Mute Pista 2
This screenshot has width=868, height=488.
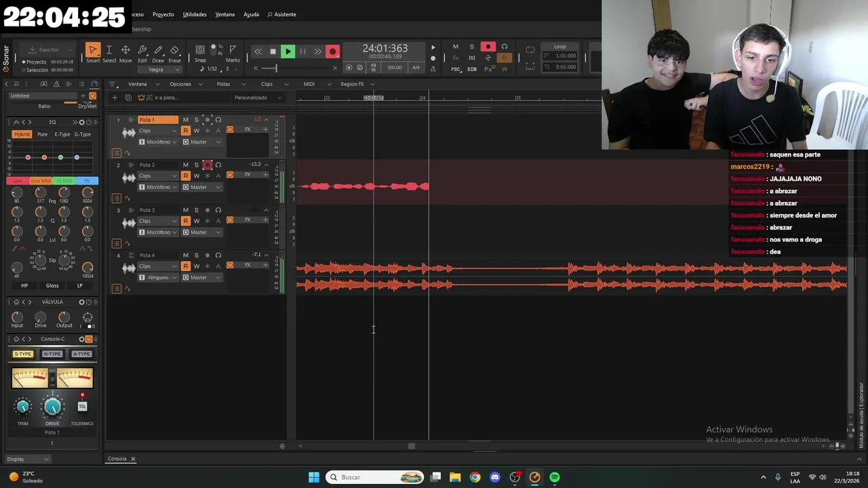click(x=185, y=165)
